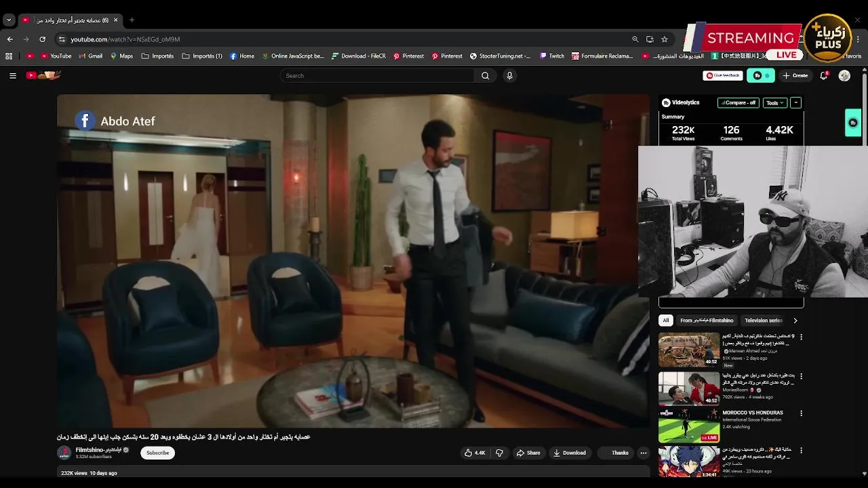Click the Download button below the video
The image size is (868, 488).
(569, 453)
